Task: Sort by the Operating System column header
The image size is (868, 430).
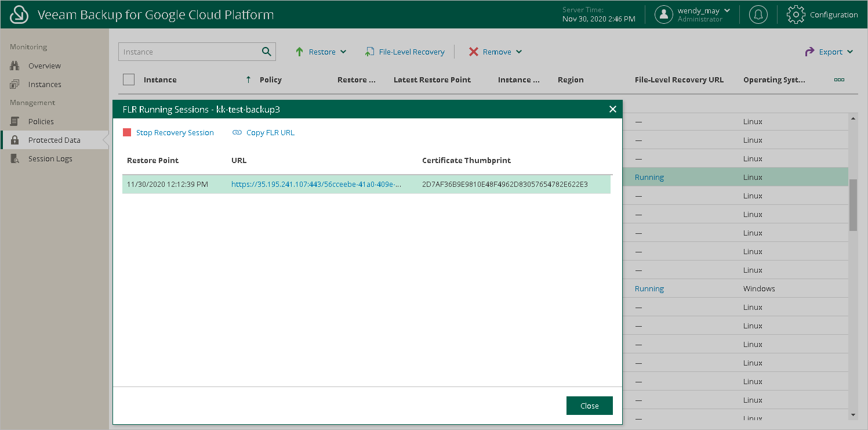Action: 774,80
